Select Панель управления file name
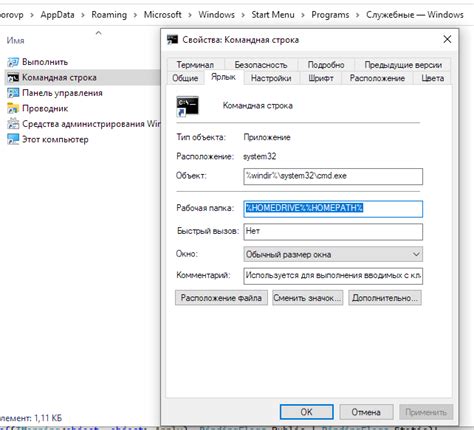This screenshot has width=474, height=430. coord(62,93)
